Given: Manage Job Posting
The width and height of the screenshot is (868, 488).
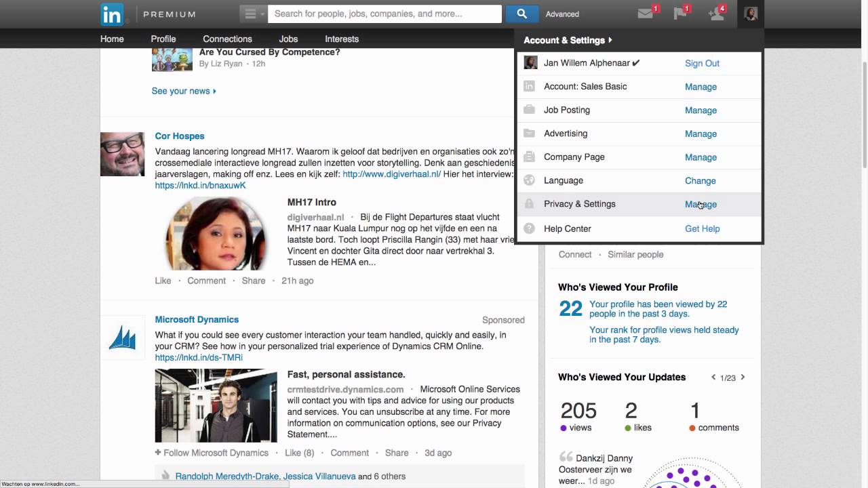Looking at the screenshot, I should tap(701, 110).
